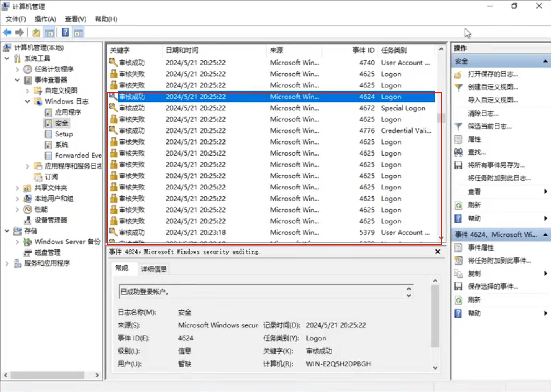The image size is (551, 392).
Task: Expand the 任务计划程序 tree node
Action: (17, 69)
